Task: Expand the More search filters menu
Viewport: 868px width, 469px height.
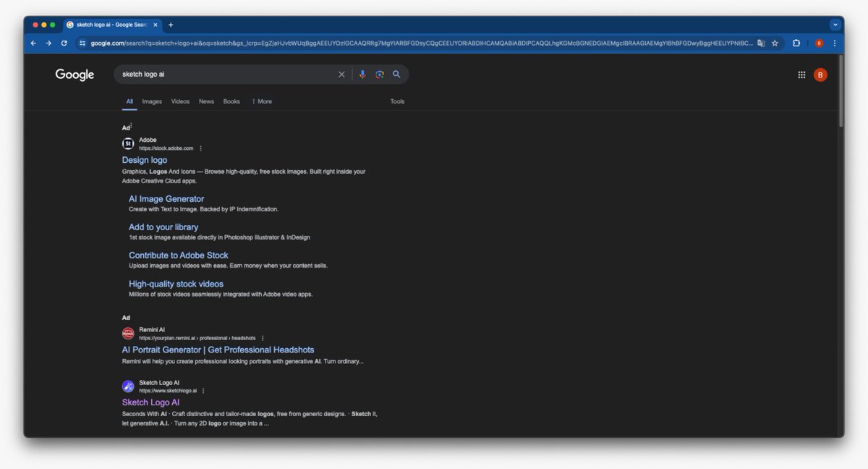Action: click(262, 101)
